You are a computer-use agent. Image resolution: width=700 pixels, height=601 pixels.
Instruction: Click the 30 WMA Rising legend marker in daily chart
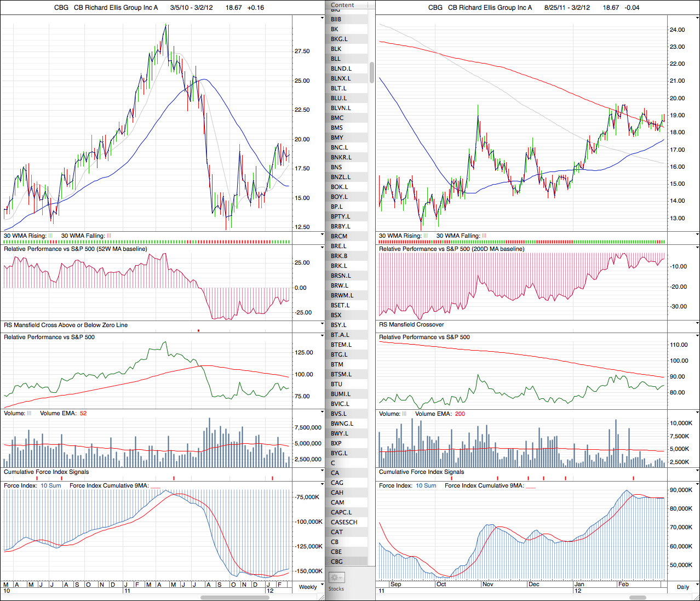tap(426, 236)
